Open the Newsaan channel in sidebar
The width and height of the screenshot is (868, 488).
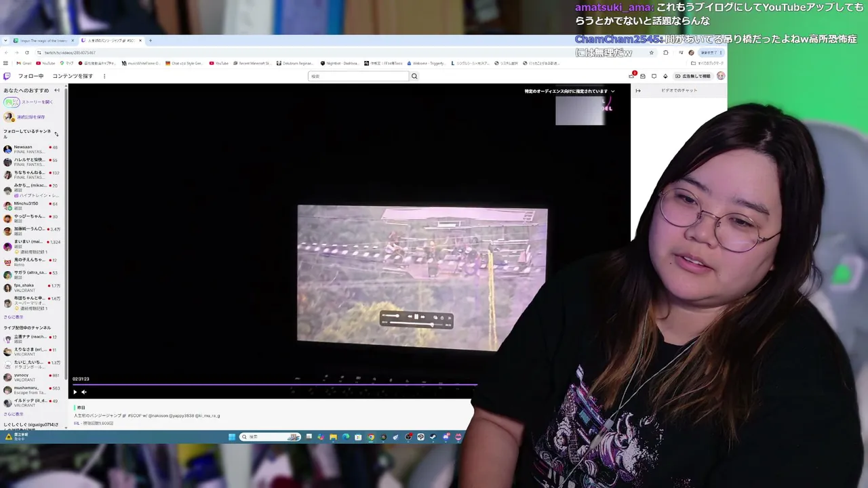[x=31, y=148]
